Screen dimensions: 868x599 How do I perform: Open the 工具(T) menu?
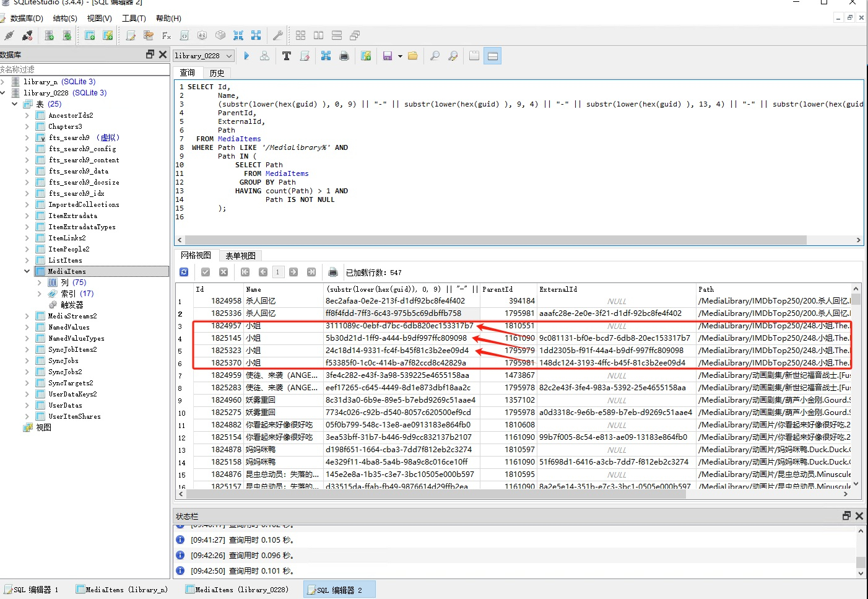[134, 18]
